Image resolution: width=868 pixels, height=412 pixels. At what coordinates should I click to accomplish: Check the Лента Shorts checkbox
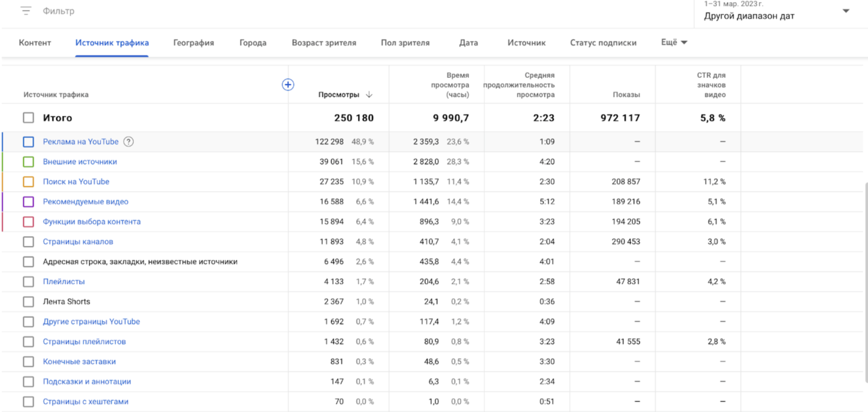pyautogui.click(x=28, y=302)
